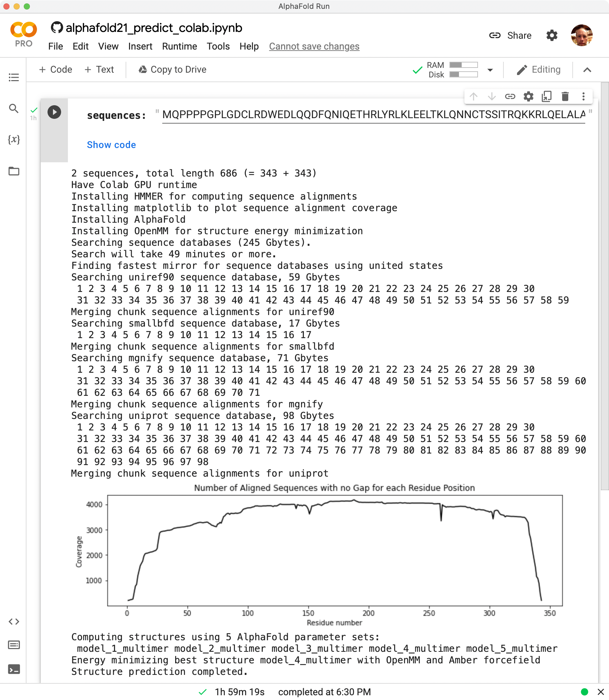Screen dimensions: 609x700
Task: Open the command palette icon
Action: point(14,645)
